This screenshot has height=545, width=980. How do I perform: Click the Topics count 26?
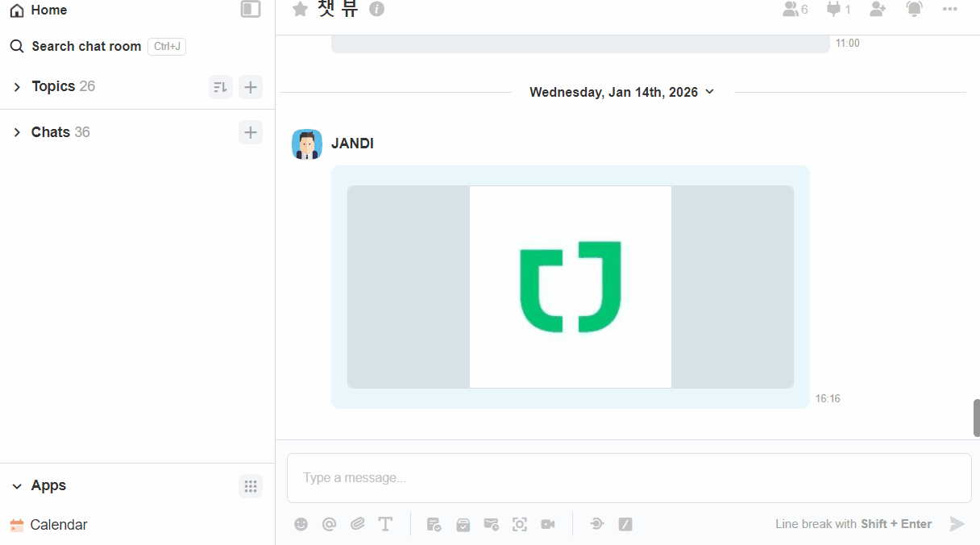pos(87,86)
